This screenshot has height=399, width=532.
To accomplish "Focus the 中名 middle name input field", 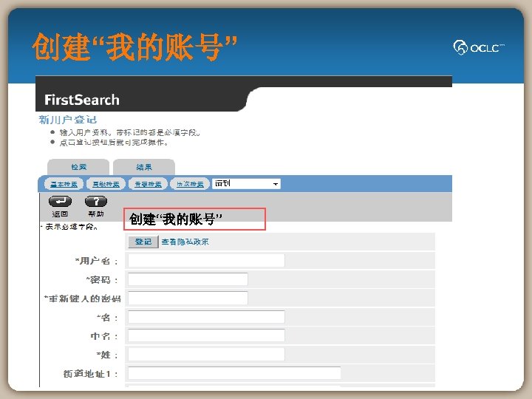I will pos(206,335).
